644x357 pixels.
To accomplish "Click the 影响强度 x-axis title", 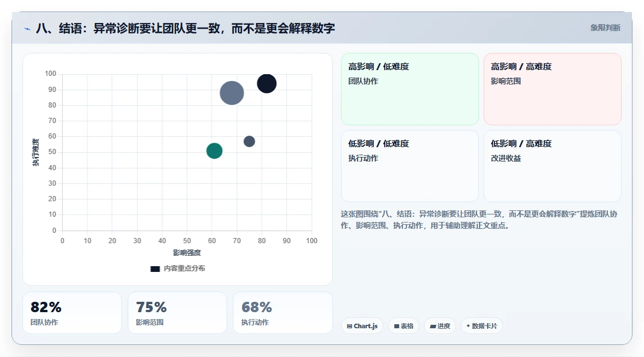I will [x=187, y=252].
